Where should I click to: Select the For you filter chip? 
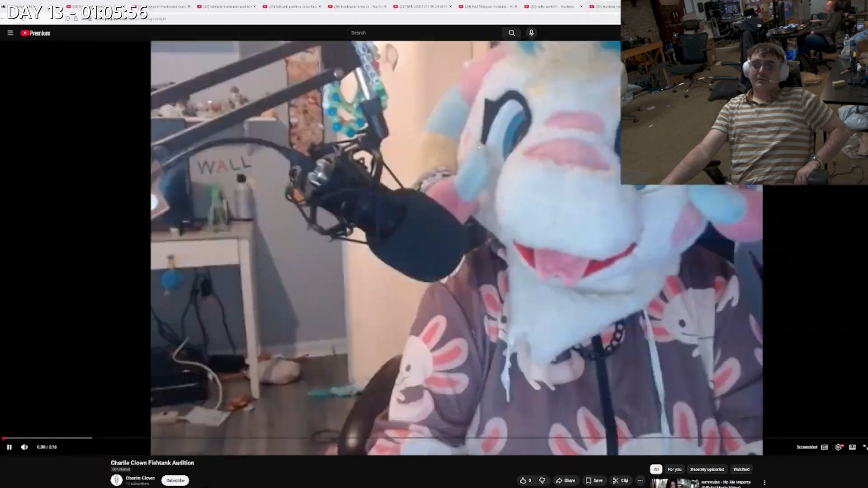coord(674,469)
